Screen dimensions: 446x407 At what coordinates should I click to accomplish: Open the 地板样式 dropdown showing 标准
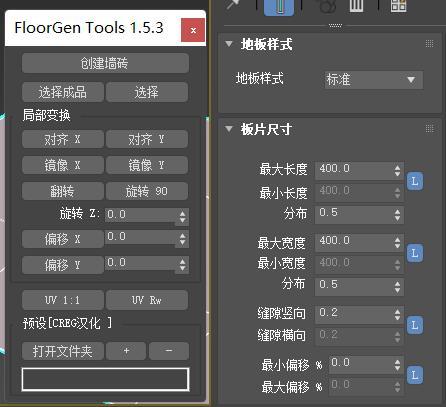(x=374, y=80)
